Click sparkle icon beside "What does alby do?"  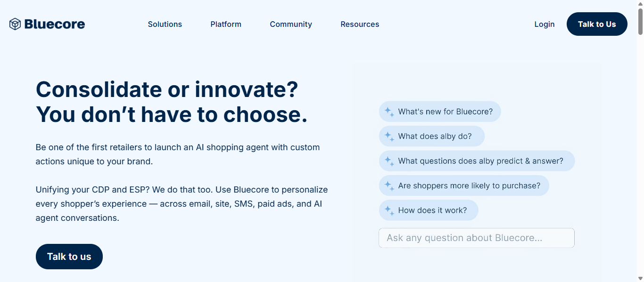tap(389, 137)
